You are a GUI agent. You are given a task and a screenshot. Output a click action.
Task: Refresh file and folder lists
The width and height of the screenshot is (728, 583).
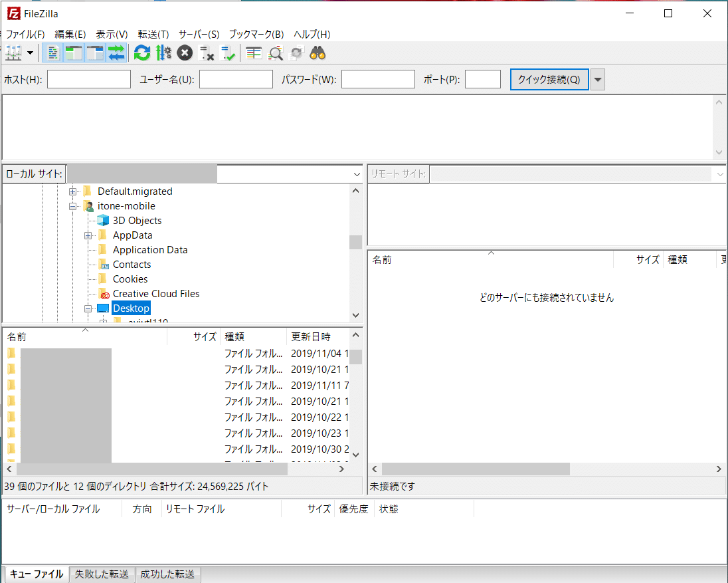pyautogui.click(x=142, y=53)
